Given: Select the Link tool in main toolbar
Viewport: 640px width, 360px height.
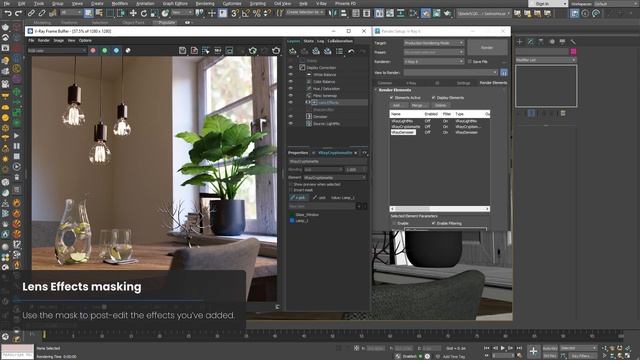Looking at the screenshot, I should [31, 13].
